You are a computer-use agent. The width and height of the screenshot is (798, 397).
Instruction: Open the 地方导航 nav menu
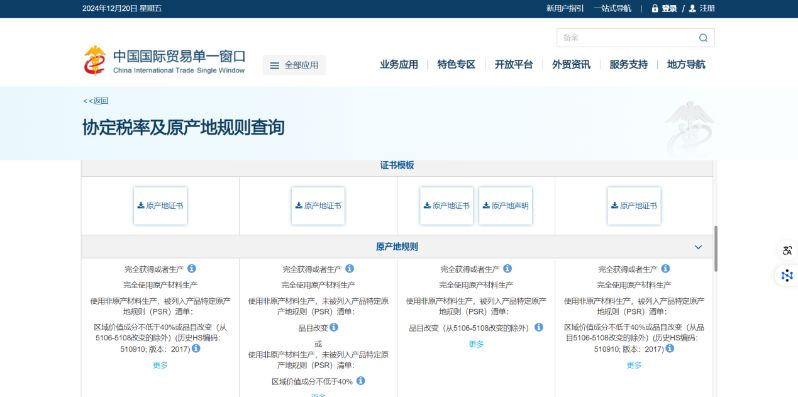click(x=686, y=65)
